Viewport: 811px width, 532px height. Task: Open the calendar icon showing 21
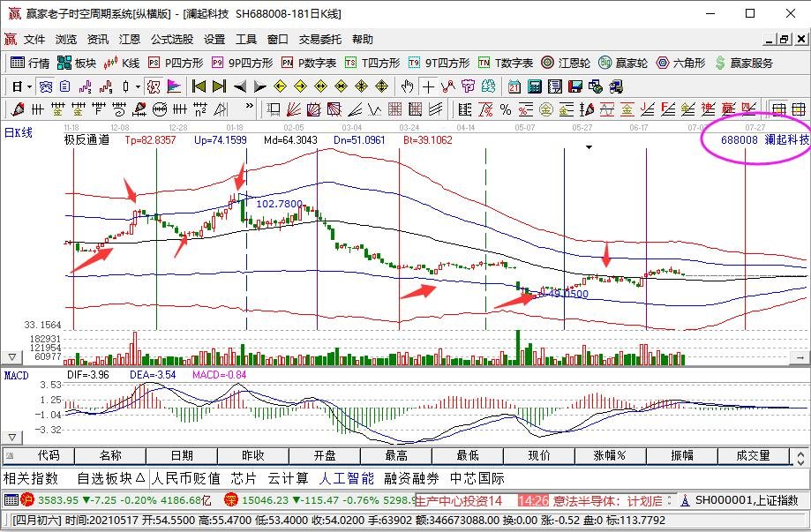(x=514, y=86)
